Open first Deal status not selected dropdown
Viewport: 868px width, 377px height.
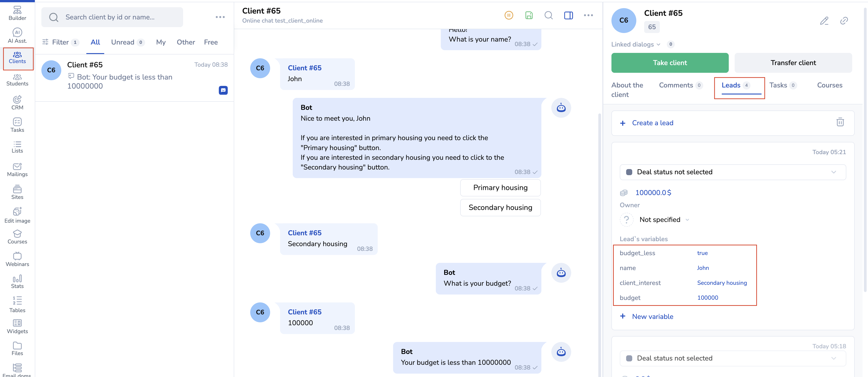coord(733,172)
